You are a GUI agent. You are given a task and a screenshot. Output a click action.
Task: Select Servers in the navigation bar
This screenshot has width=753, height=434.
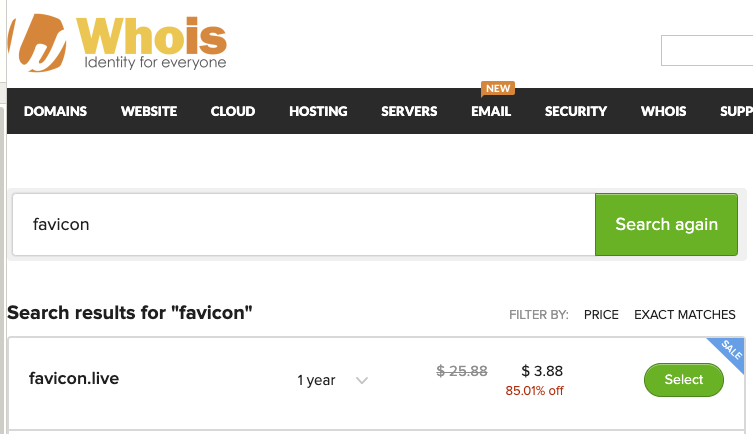coord(409,111)
